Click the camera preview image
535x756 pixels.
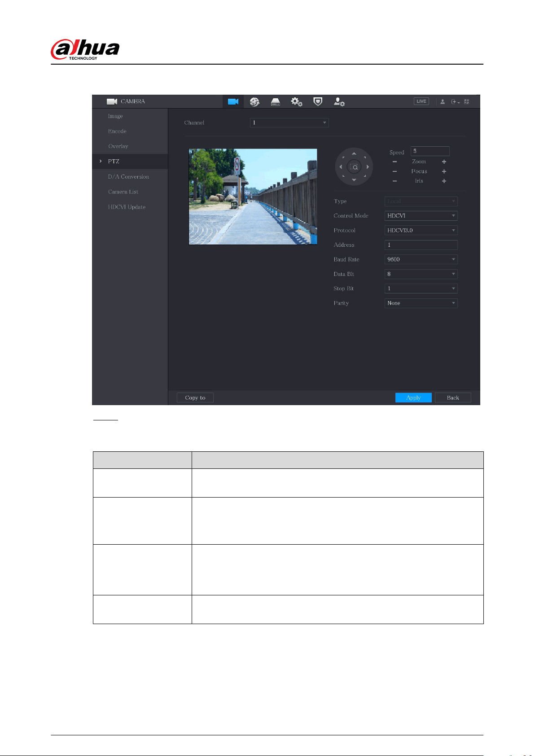point(253,197)
